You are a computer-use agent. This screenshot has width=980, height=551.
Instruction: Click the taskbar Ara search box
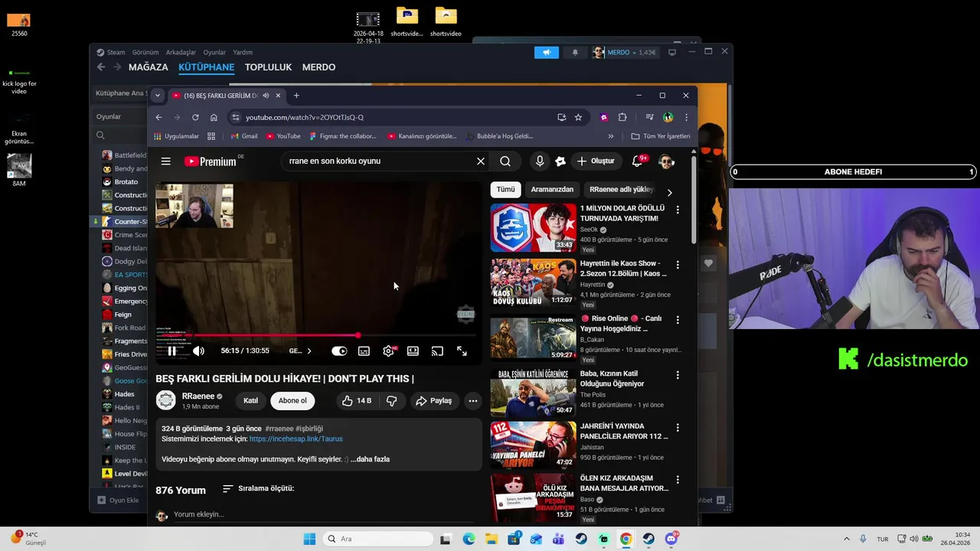coord(378,539)
